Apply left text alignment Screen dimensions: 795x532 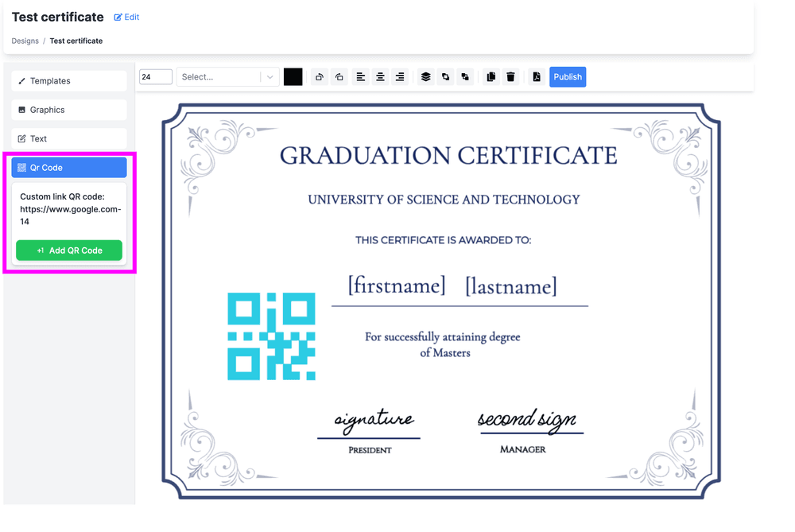click(360, 76)
